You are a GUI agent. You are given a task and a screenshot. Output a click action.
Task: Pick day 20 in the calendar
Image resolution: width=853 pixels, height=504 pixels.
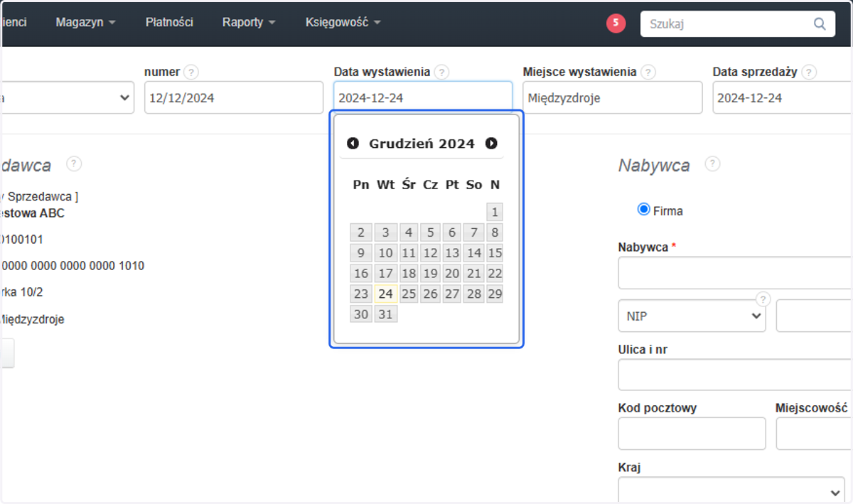click(452, 273)
